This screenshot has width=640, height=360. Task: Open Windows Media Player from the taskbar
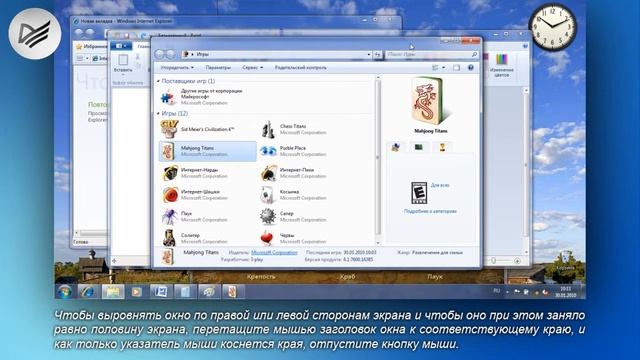(136, 291)
